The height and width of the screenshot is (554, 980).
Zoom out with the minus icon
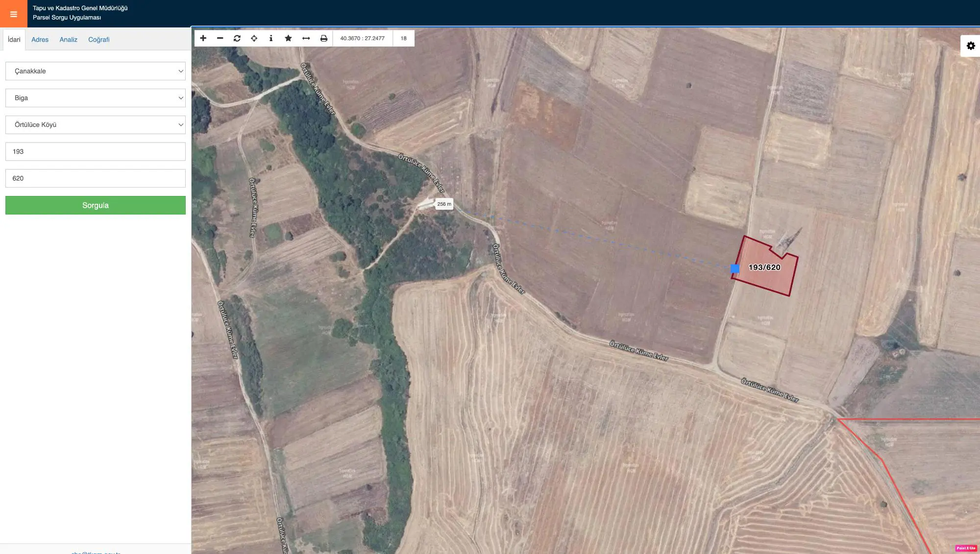(x=220, y=38)
